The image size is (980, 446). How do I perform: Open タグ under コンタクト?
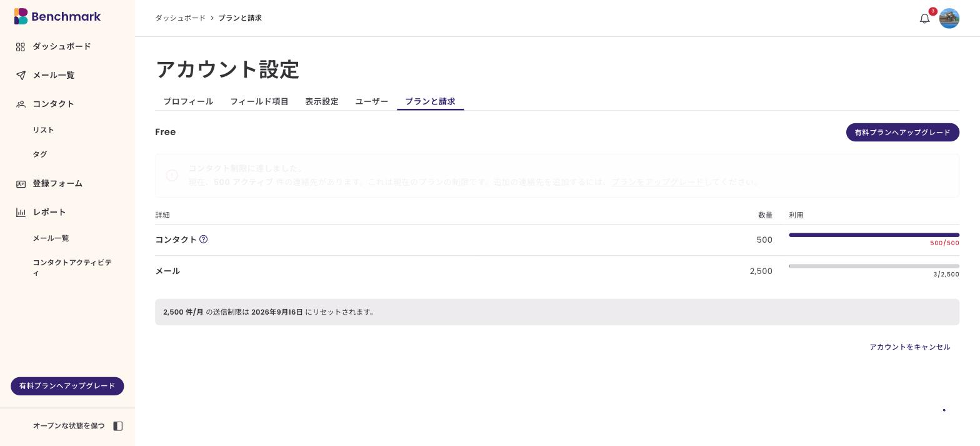click(x=40, y=155)
